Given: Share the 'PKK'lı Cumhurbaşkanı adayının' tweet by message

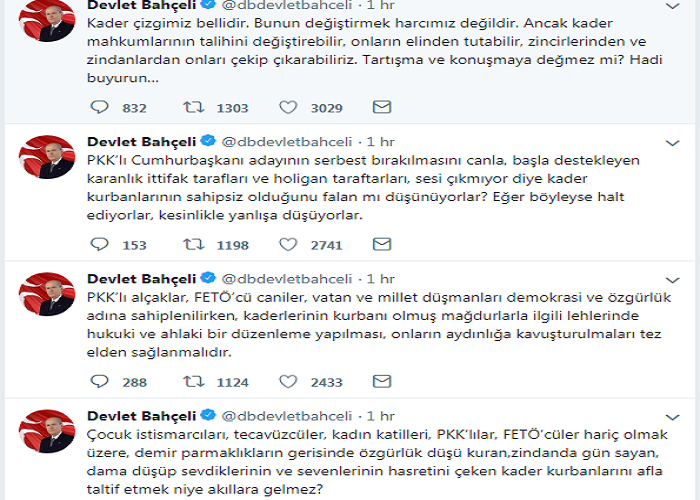Looking at the screenshot, I should pyautogui.click(x=381, y=243).
